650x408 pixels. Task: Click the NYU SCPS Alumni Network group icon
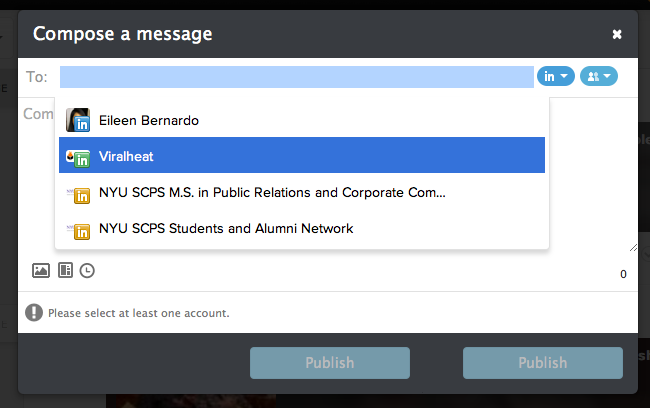(x=79, y=229)
